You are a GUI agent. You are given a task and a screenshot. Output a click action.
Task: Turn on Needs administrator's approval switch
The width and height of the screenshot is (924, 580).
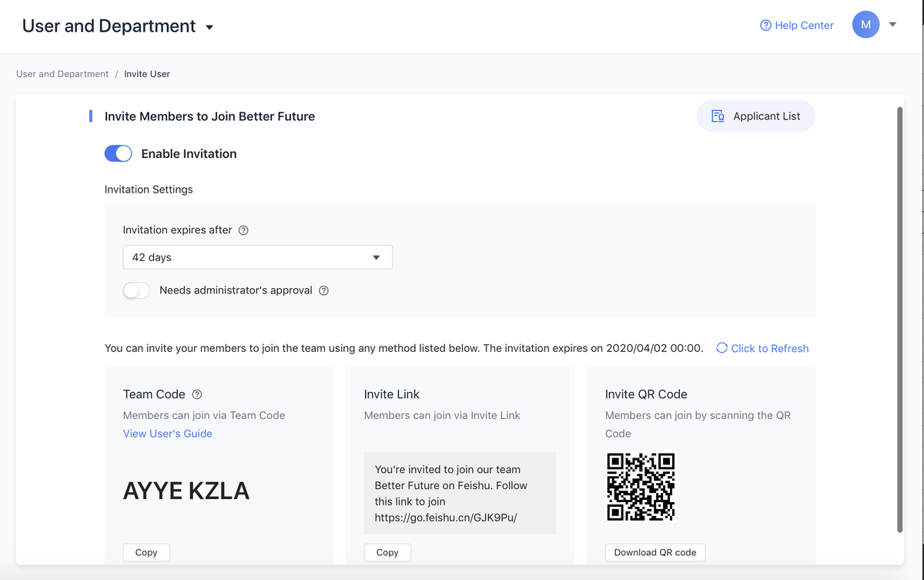tap(136, 290)
